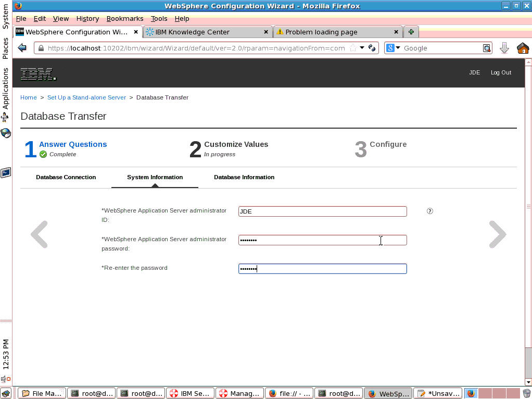Launch terminal icon in side panel
Image resolution: width=532 pixels, height=399 pixels.
click(5, 173)
